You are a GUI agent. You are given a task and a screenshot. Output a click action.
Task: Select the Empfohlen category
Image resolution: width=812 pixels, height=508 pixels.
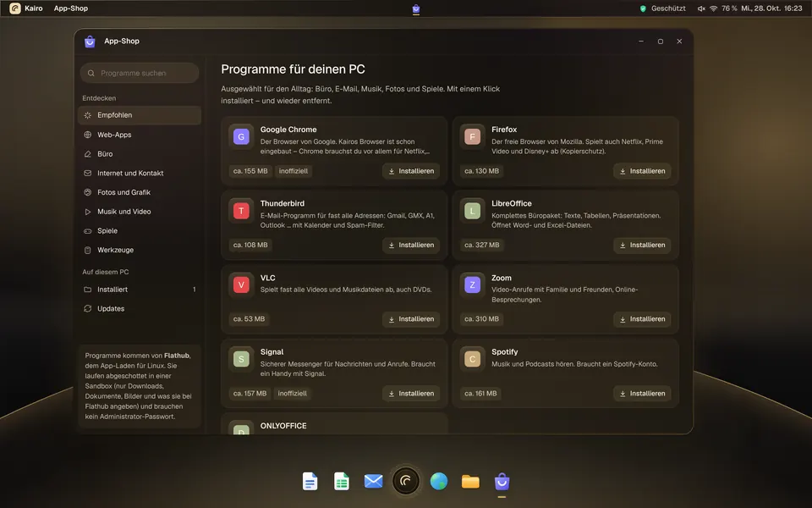[140, 115]
